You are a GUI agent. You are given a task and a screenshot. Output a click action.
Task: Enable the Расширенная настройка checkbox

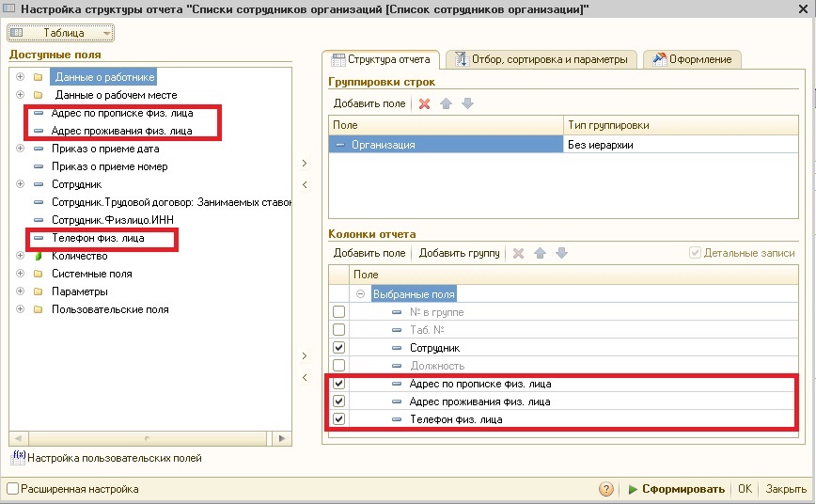(x=12, y=489)
